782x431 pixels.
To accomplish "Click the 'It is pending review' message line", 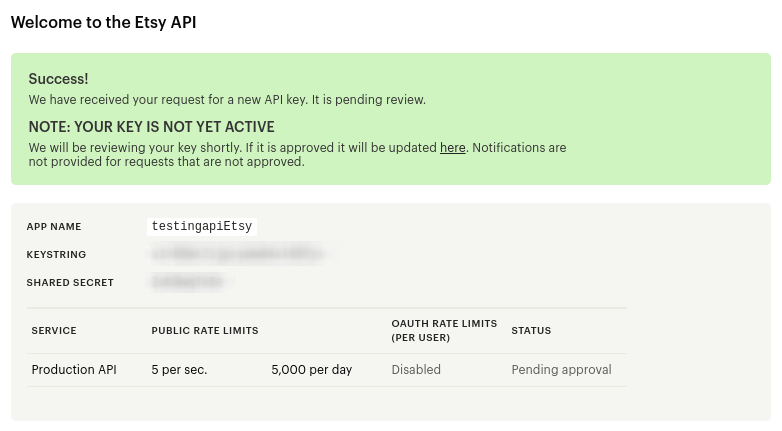I will 227,100.
